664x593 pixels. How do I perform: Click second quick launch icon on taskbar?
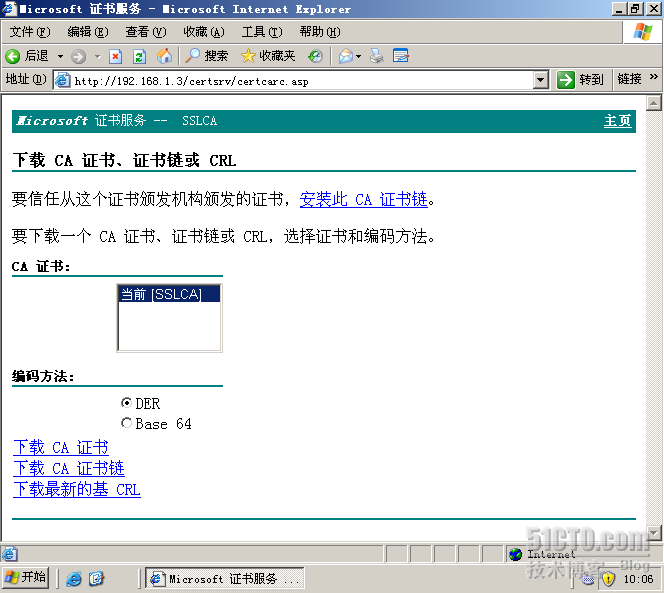tap(97, 578)
